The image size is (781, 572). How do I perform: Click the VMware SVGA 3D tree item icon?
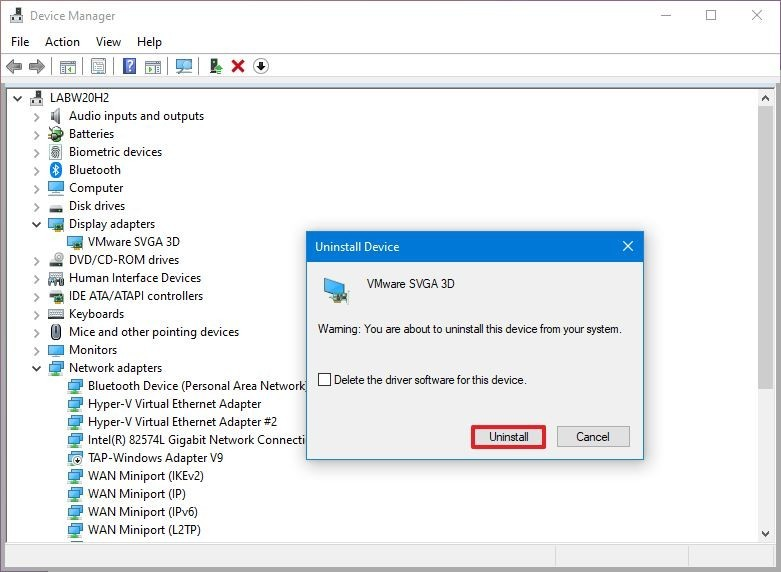click(75, 242)
